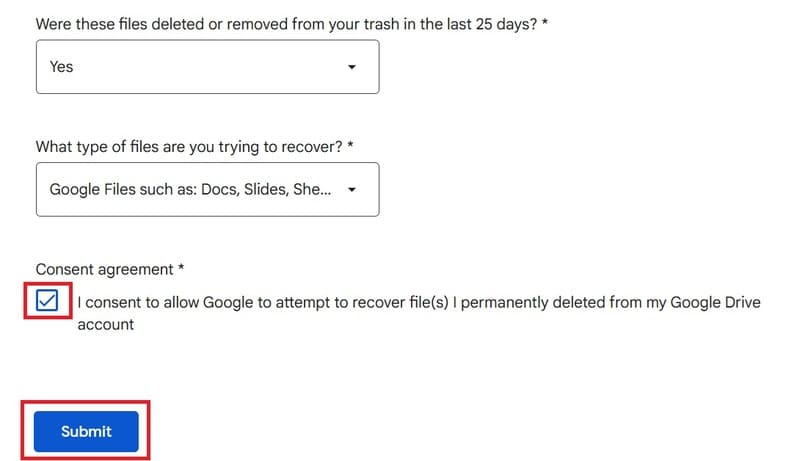Open the Google Files type dropdown

pos(208,190)
